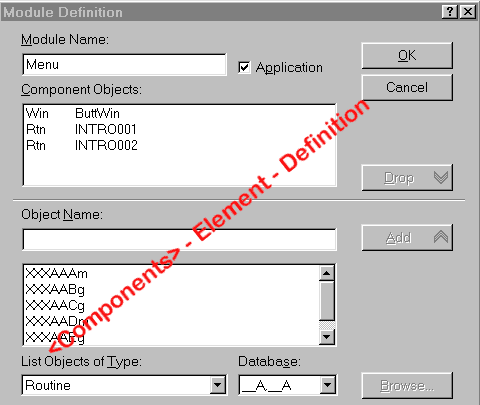The width and height of the screenshot is (480, 405).
Task: Click the Cancel button
Action: tap(407, 87)
